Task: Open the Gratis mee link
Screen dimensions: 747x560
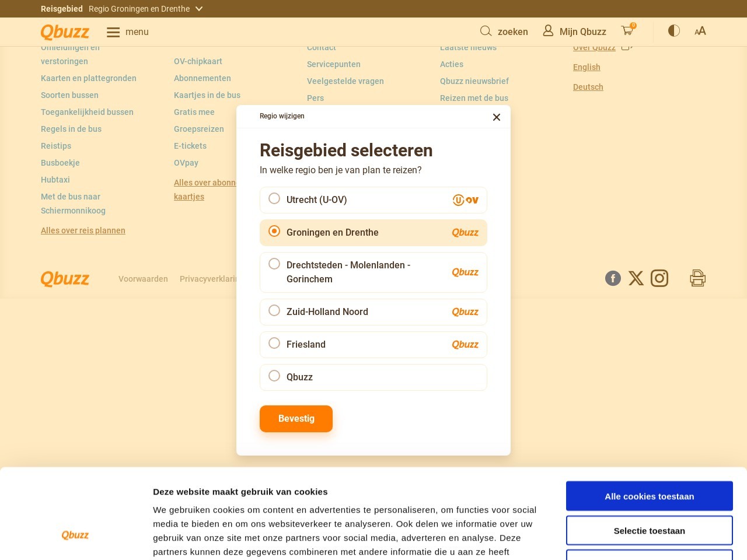Action: pyautogui.click(x=194, y=112)
